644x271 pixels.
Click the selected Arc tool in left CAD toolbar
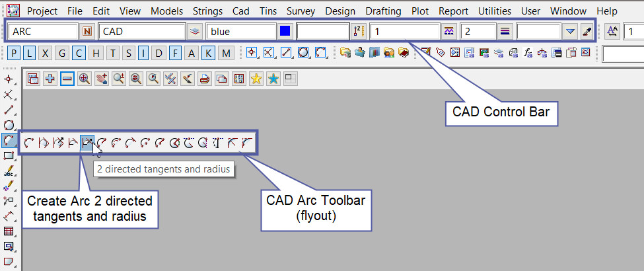(x=9, y=141)
